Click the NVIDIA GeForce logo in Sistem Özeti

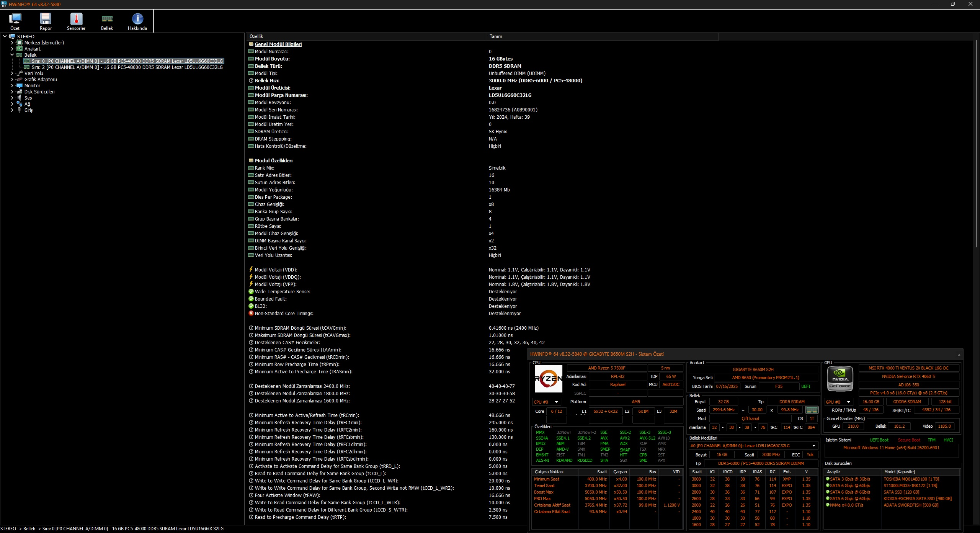click(x=840, y=379)
